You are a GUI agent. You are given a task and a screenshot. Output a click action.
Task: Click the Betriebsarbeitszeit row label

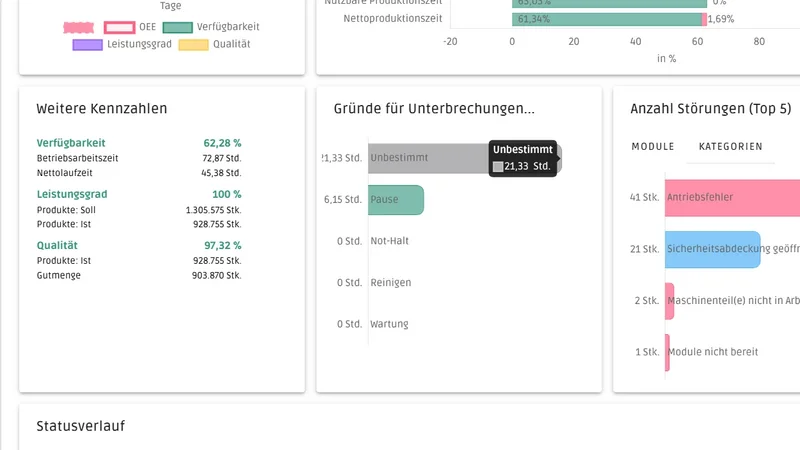[x=78, y=158]
